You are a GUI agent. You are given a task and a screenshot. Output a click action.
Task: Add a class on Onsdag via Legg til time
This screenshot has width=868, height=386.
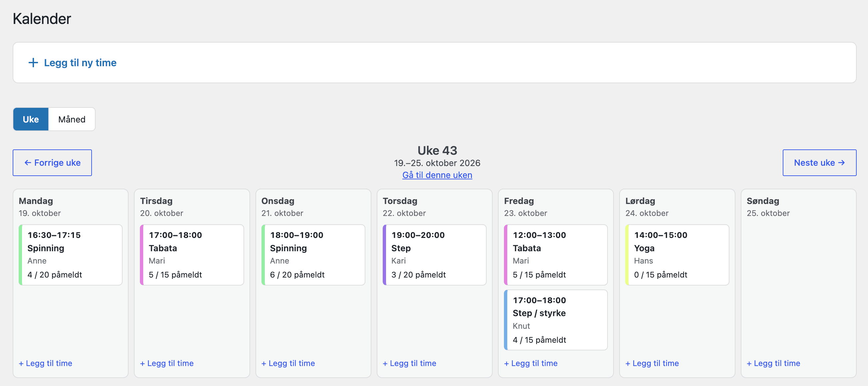pos(288,363)
